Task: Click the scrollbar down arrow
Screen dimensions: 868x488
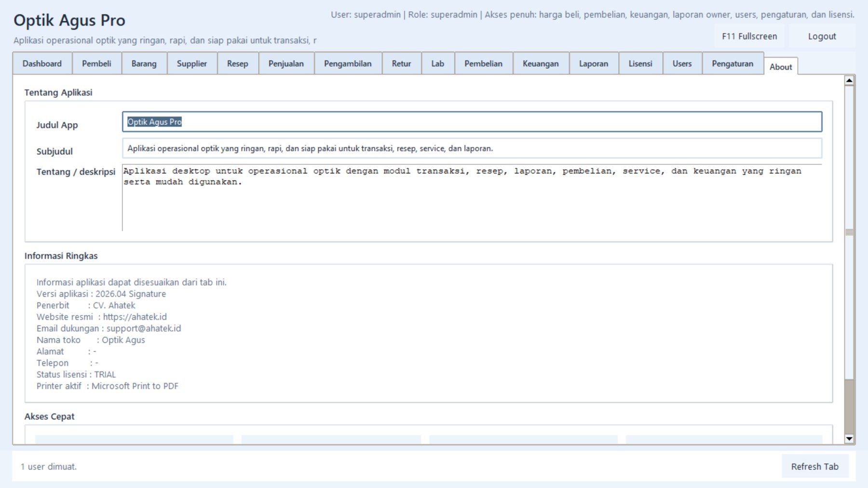Action: click(x=849, y=438)
